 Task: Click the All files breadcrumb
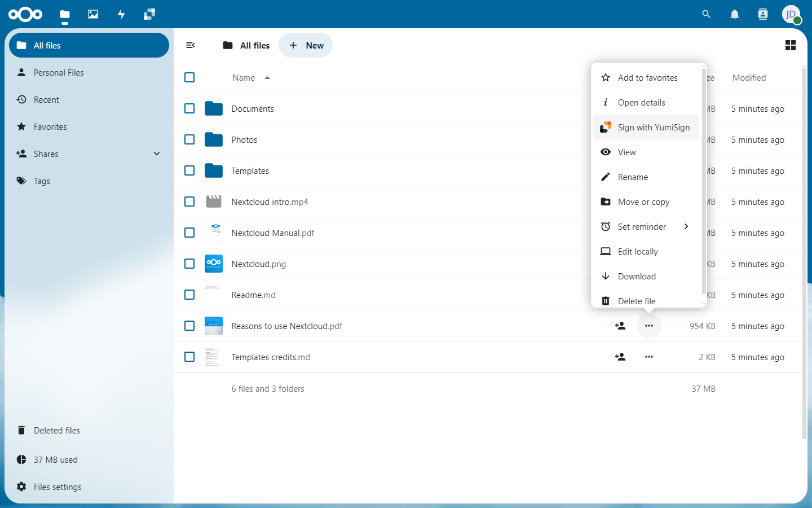[246, 45]
